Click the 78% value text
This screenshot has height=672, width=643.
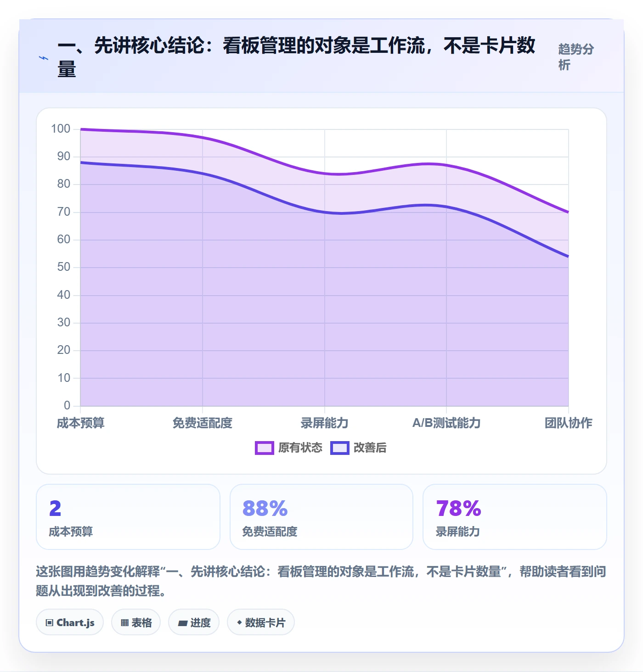pos(458,509)
